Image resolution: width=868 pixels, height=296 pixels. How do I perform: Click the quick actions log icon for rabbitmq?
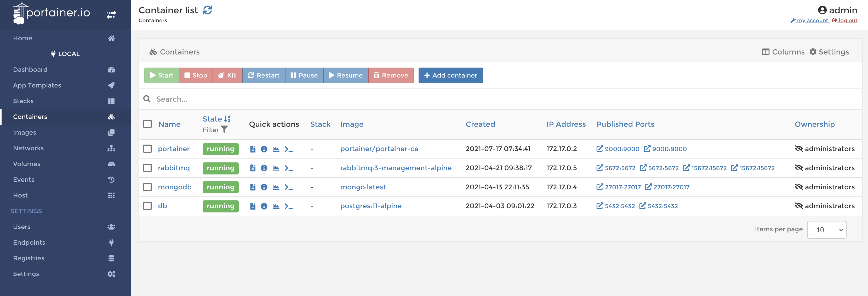point(253,167)
